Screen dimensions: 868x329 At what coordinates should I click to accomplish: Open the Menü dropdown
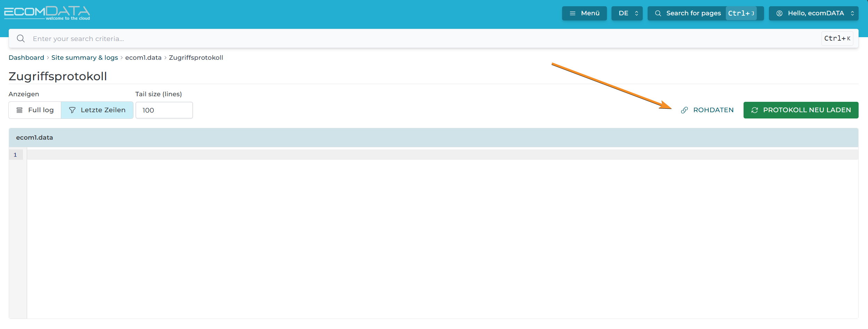[584, 13]
